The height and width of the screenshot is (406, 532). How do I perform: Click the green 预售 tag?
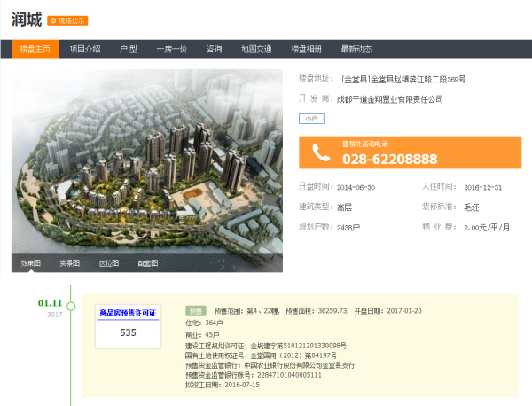click(195, 311)
